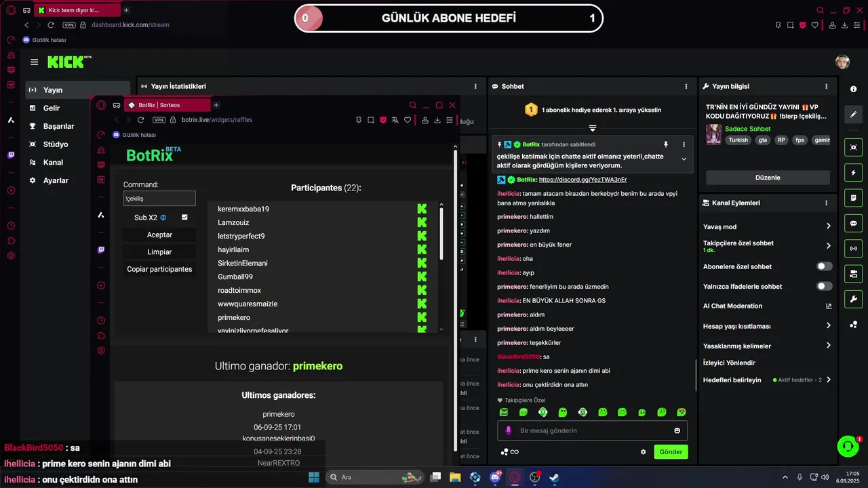Image resolution: width=868 pixels, height=488 pixels.
Task: Click lightning bolt icon in right rail
Action: click(853, 173)
